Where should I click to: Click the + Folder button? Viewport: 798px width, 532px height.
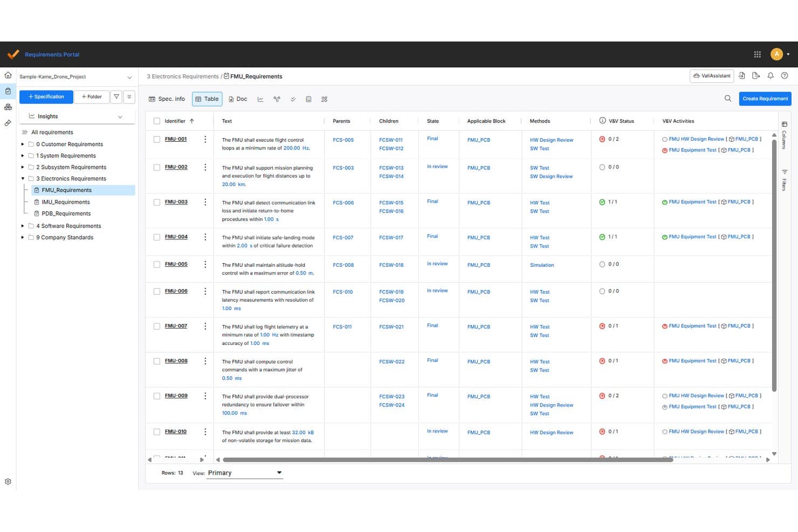[x=92, y=97]
